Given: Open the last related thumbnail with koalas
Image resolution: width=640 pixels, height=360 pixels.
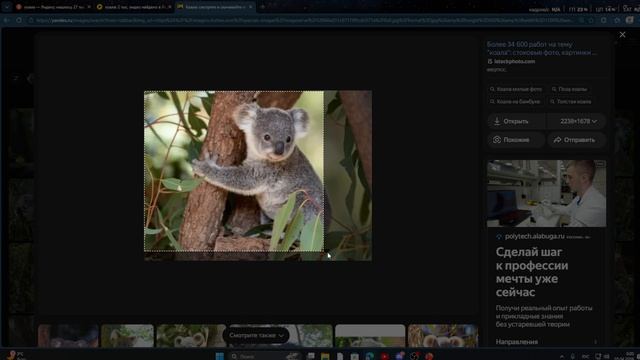Looking at the screenshot, I should pos(442,336).
